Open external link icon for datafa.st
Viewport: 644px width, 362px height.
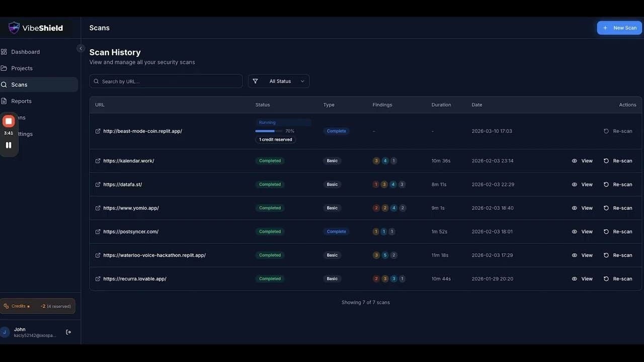(x=98, y=185)
